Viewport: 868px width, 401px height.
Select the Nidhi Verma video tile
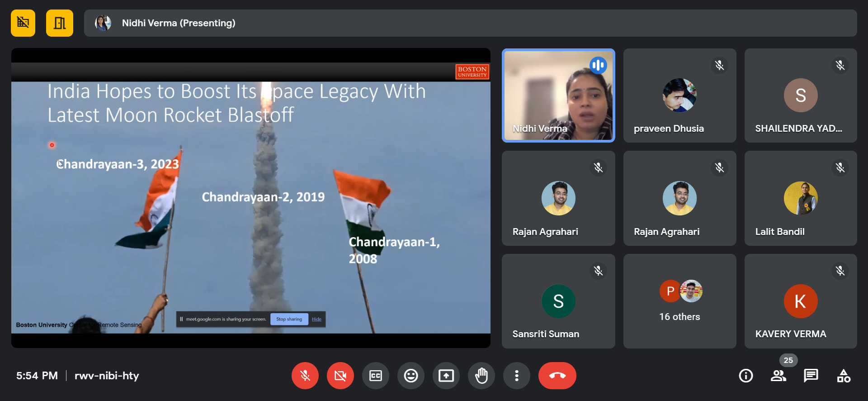coord(558,95)
